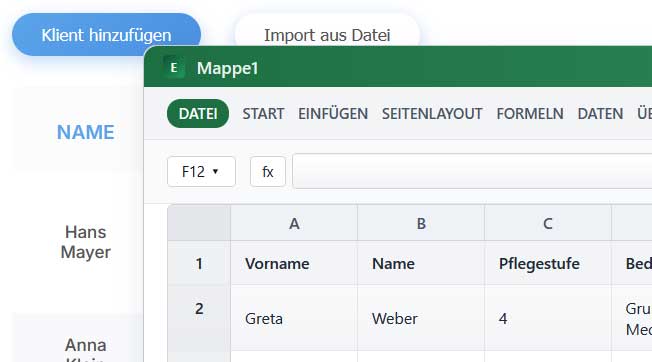Select Hans Mayer in client list
Image resolution: width=652 pixels, height=362 pixels.
85,242
